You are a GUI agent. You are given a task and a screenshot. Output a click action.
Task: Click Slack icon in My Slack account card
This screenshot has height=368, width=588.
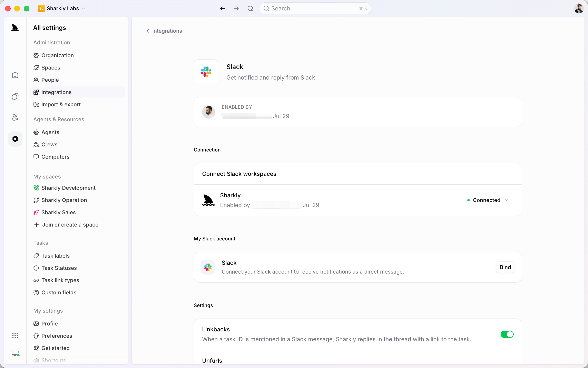pyautogui.click(x=208, y=267)
